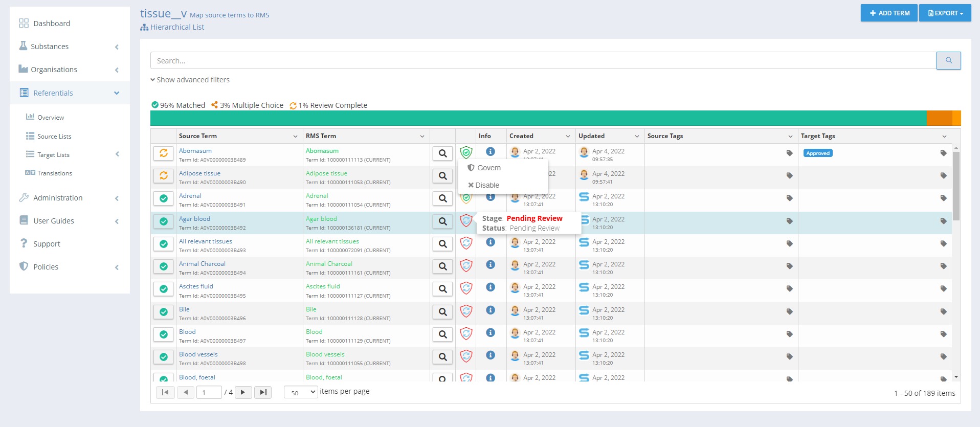
Task: Select Disable from the context menu
Action: (487, 185)
